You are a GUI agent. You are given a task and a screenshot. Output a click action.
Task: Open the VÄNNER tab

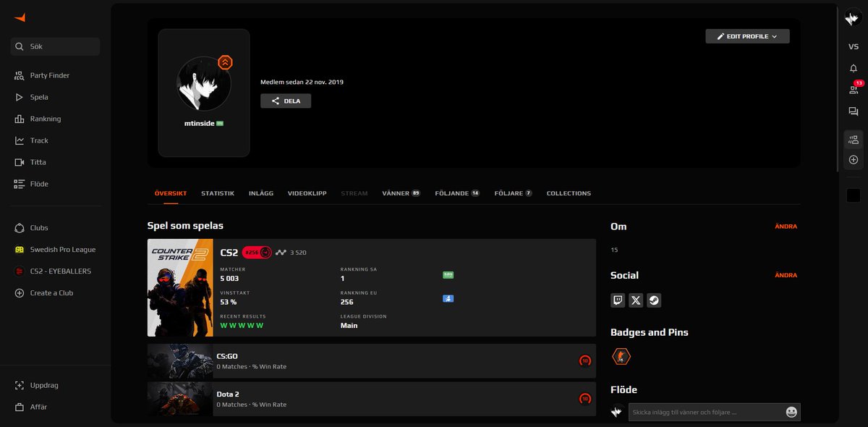(x=401, y=193)
